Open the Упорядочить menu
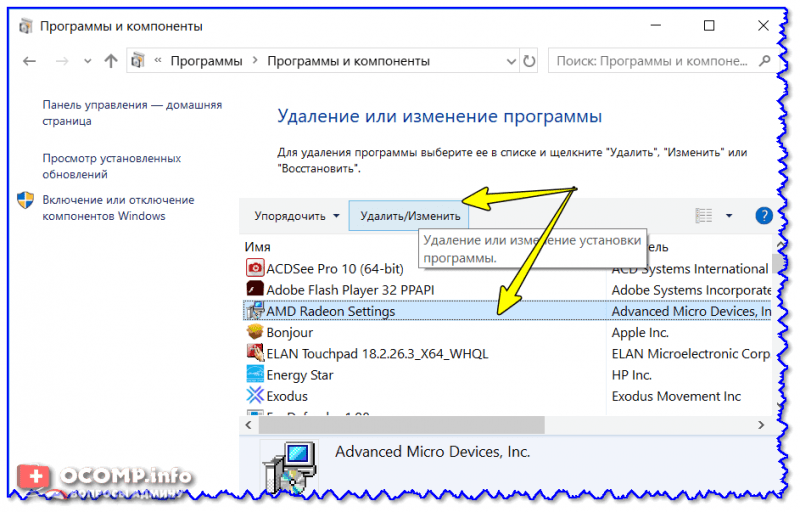The image size is (800, 512). coord(296,216)
